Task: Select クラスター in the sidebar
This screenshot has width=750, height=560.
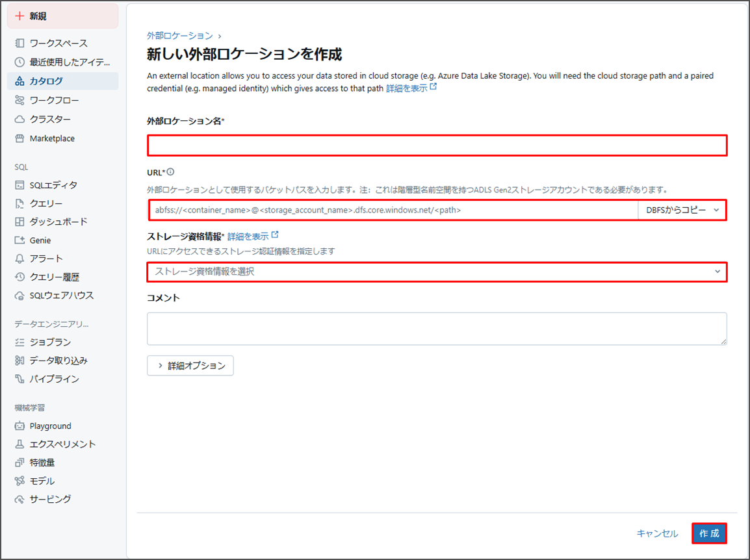Action: [62, 119]
